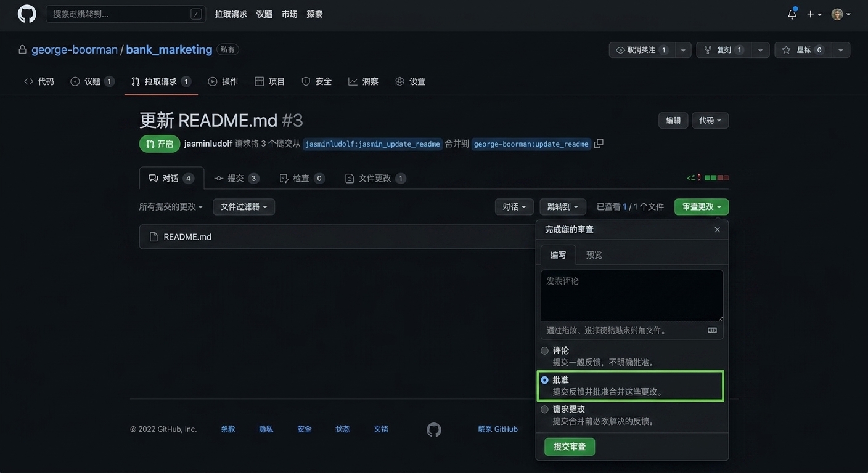This screenshot has height=473, width=868.
Task: Switch to the 操作 repository tab
Action: 223,81
